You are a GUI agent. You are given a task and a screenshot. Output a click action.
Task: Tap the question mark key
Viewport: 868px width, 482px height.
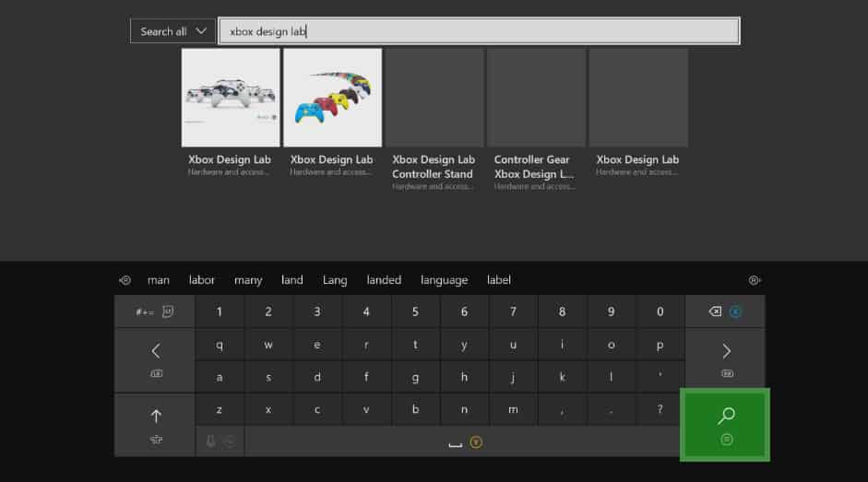click(660, 409)
